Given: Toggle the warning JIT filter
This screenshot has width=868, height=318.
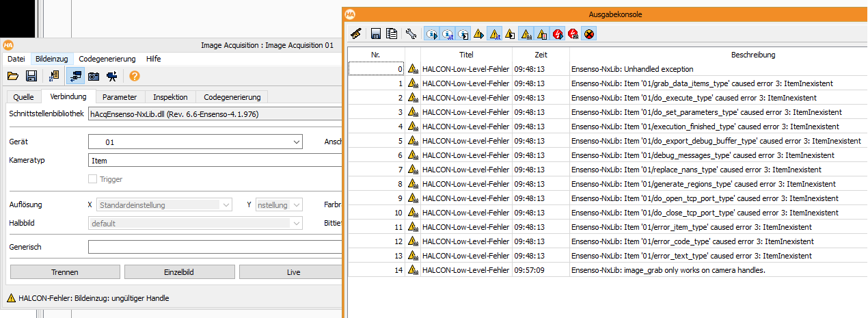Looking at the screenshot, I should 495,33.
